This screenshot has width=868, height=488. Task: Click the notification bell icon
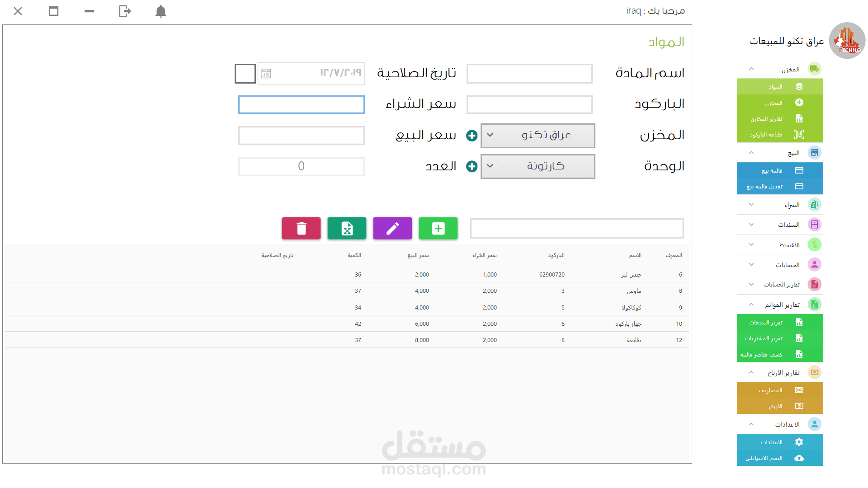[x=160, y=11]
